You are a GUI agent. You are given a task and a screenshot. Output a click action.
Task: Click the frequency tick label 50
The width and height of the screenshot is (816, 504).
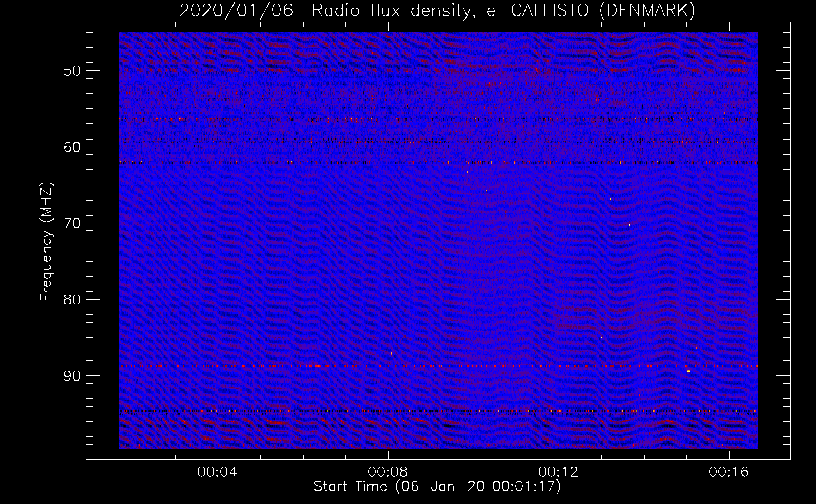click(72, 71)
